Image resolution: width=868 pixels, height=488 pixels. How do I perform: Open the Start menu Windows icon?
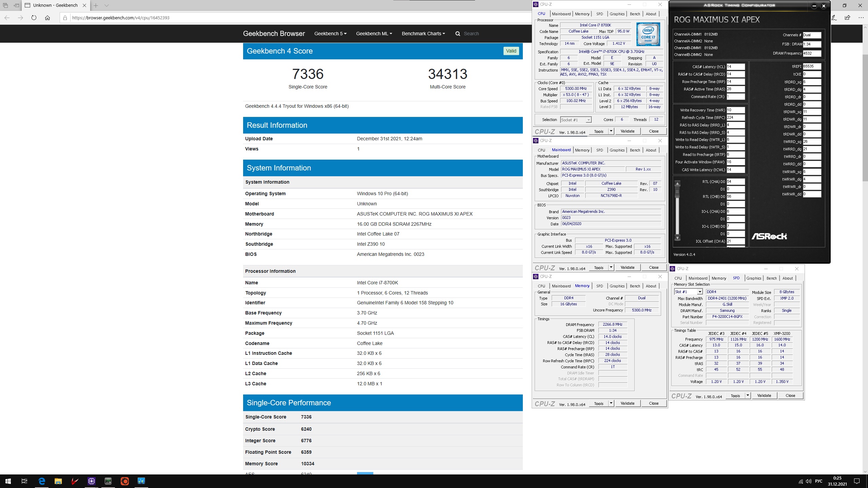click(8, 481)
